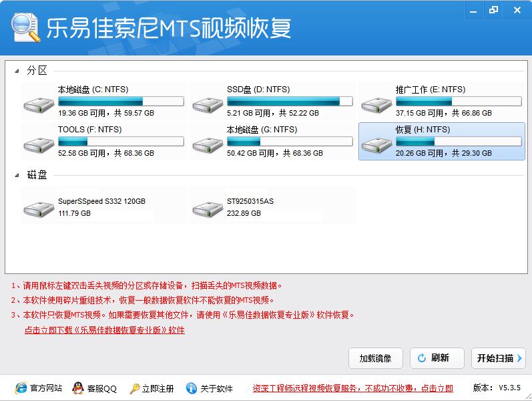Select the text TOOLS (F: NTFS)
Screen dimensions: 532x401
(90, 130)
